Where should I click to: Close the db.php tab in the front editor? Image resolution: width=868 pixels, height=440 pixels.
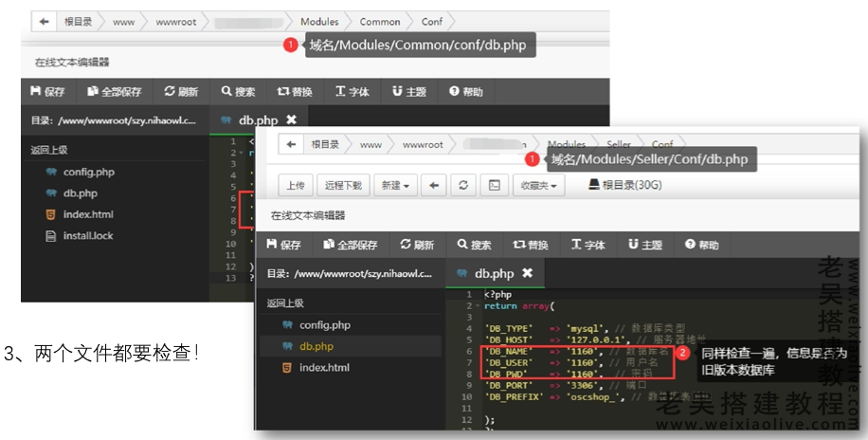pos(528,273)
